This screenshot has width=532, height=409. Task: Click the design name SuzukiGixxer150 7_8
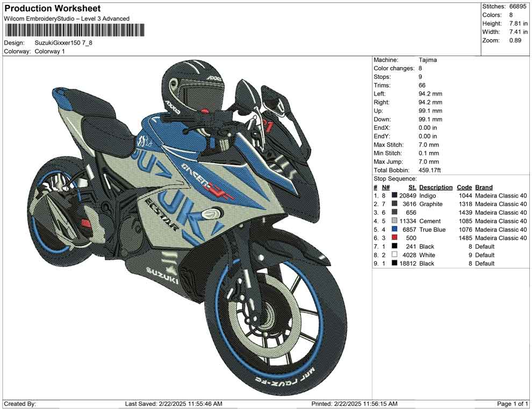[x=63, y=43]
